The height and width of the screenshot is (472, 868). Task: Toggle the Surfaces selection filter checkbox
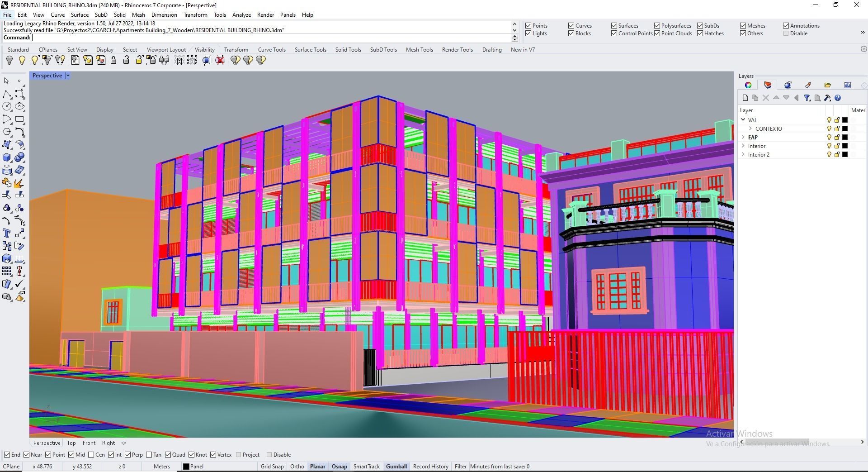(614, 26)
